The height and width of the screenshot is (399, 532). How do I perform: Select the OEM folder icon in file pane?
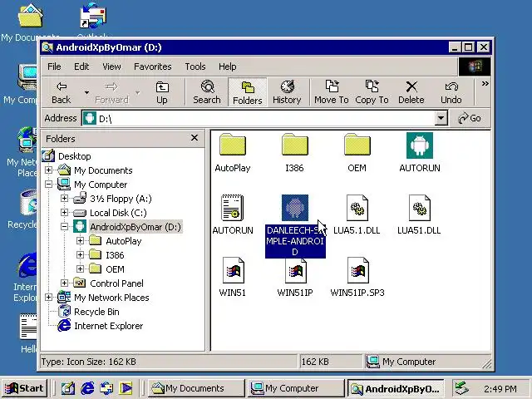(357, 153)
